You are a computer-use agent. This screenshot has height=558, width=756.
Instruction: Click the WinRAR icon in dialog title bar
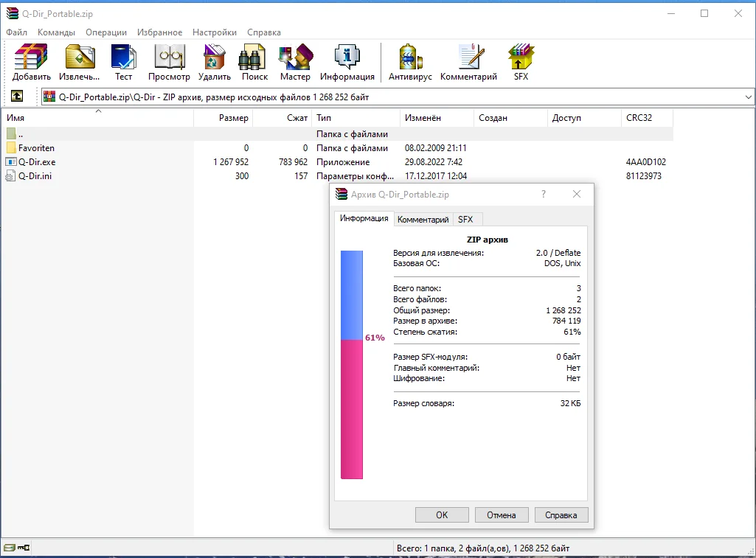pos(341,194)
